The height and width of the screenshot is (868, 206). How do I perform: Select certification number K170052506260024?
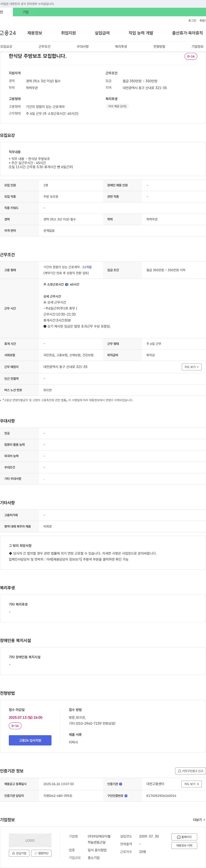[161, 796]
